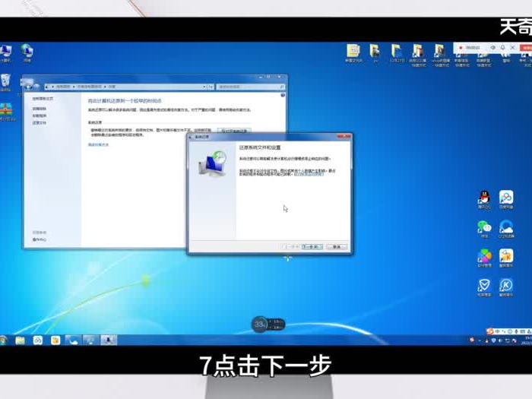532x399 pixels.
Task: Open the Network desktop icon
Action: click(27, 53)
